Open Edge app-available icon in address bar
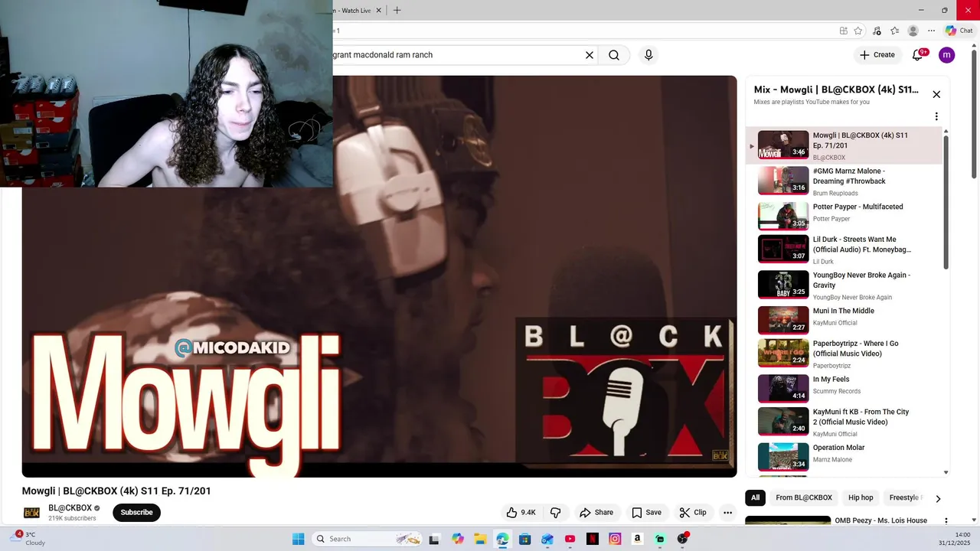The height and width of the screenshot is (551, 980). click(843, 31)
